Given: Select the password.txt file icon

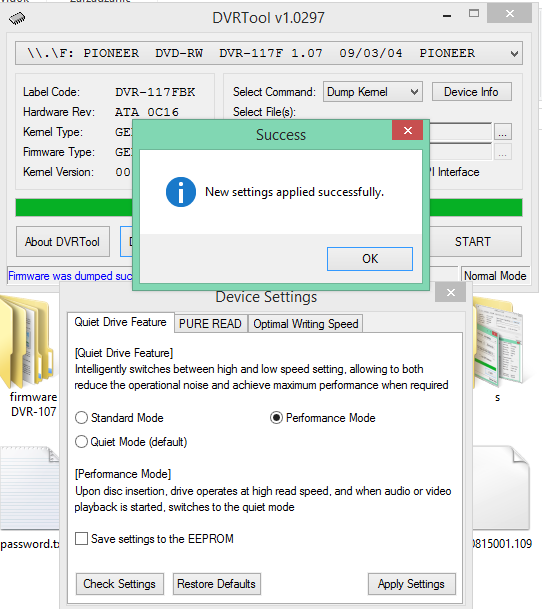Looking at the screenshot, I should coord(30,488).
